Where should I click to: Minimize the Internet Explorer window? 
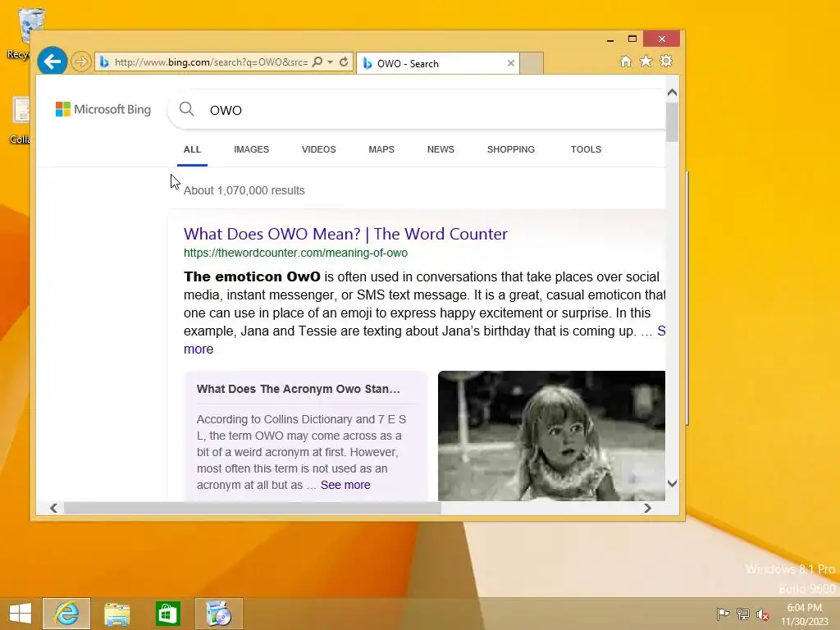(610, 39)
